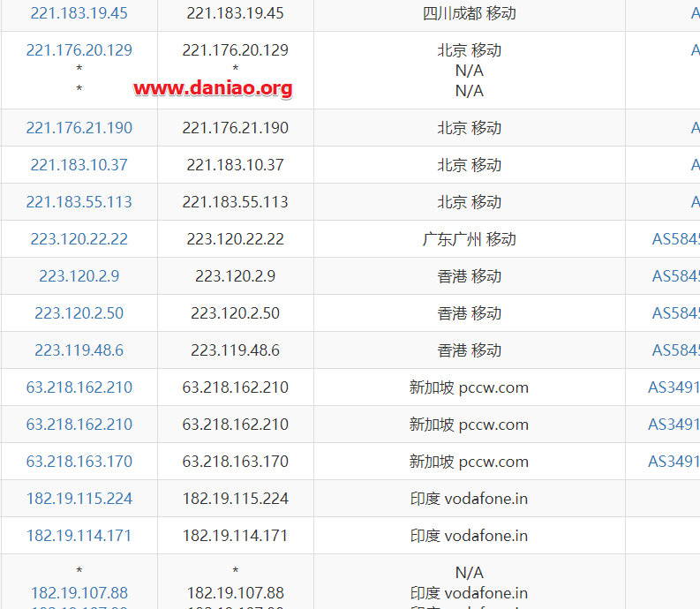
Task: Open AS link in 223.120.2.9 row
Action: (x=675, y=276)
